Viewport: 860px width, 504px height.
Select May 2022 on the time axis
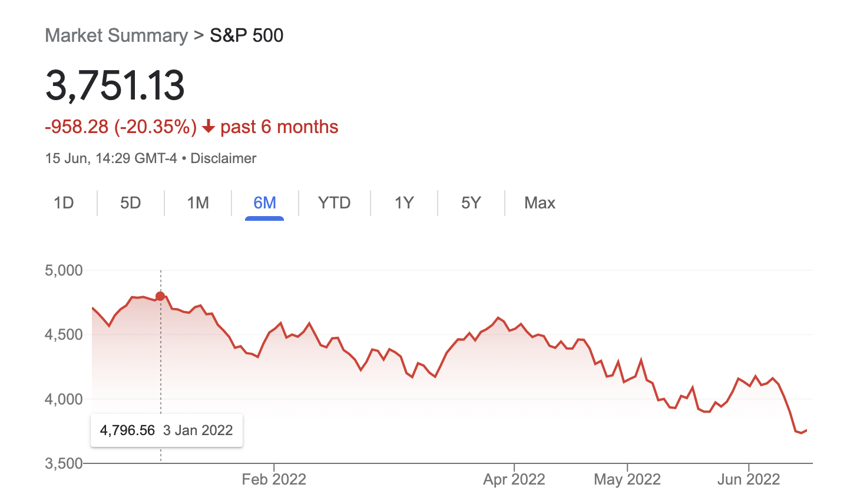click(x=627, y=479)
